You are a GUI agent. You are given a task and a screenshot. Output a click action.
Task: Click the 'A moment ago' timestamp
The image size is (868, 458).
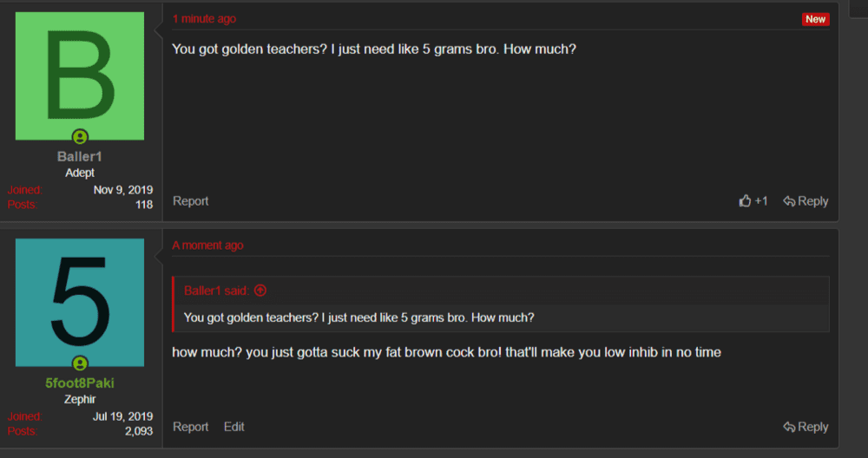pos(207,245)
